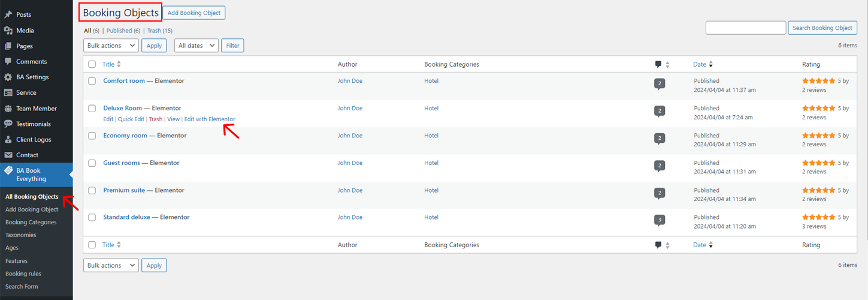This screenshot has height=300, width=868.
Task: Expand the All dates filter dropdown
Action: click(196, 46)
